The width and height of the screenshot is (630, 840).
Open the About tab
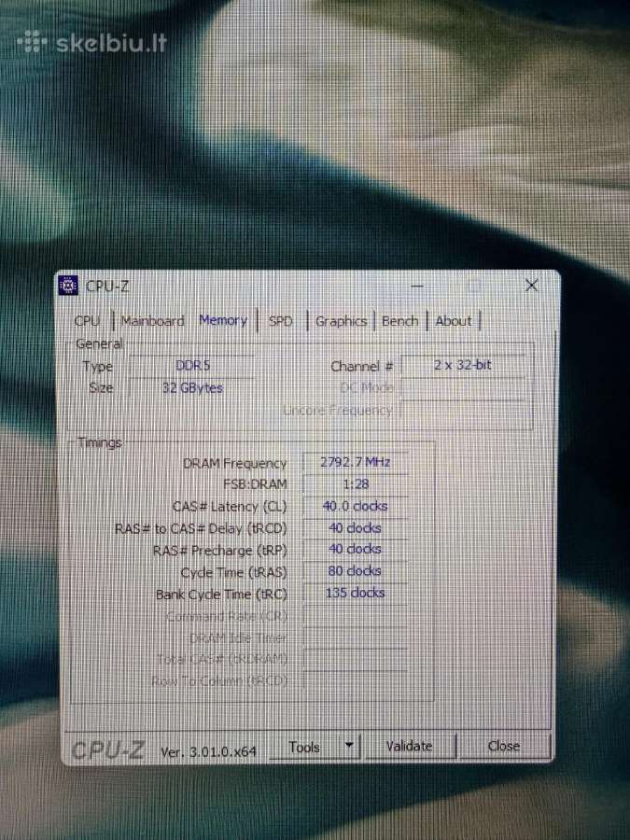click(x=454, y=321)
